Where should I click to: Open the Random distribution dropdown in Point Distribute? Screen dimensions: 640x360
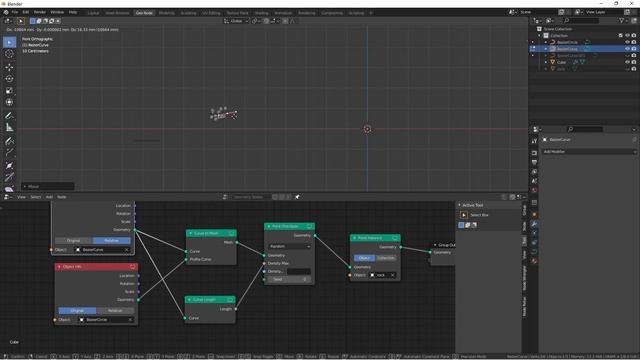tap(289, 247)
